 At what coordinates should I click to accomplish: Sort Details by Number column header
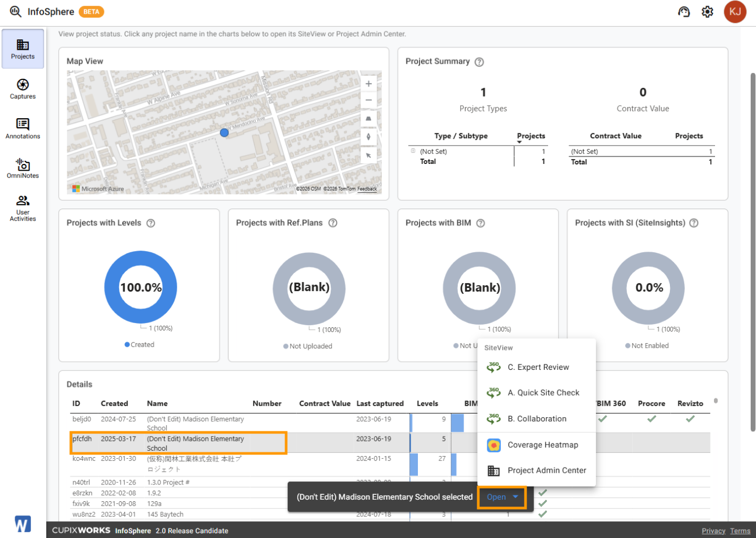click(267, 403)
